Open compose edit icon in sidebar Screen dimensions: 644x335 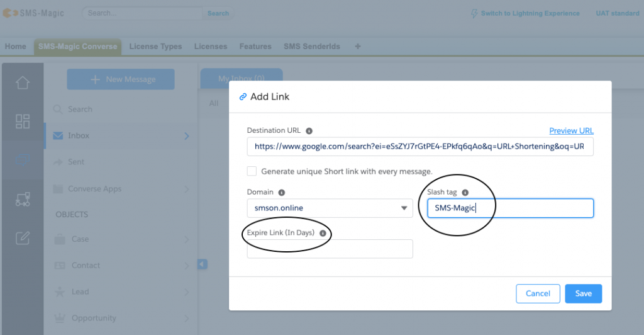tap(23, 238)
